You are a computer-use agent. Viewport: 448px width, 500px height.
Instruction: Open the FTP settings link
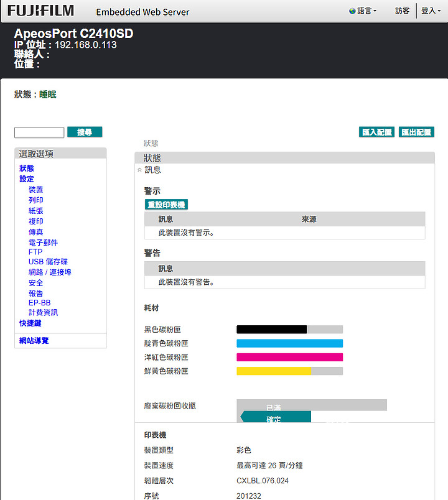point(35,252)
